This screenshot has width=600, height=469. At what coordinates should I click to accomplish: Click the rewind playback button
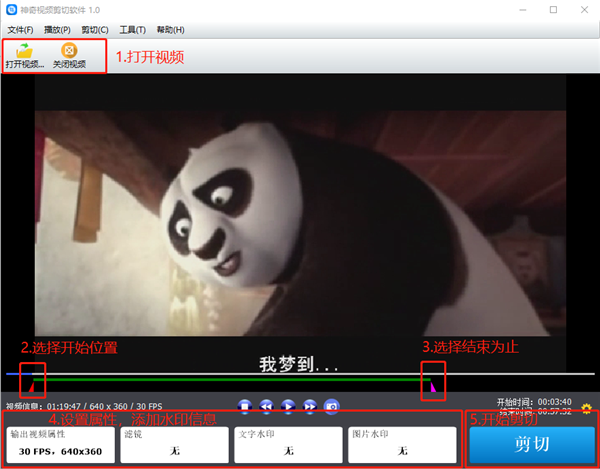pyautogui.click(x=267, y=406)
